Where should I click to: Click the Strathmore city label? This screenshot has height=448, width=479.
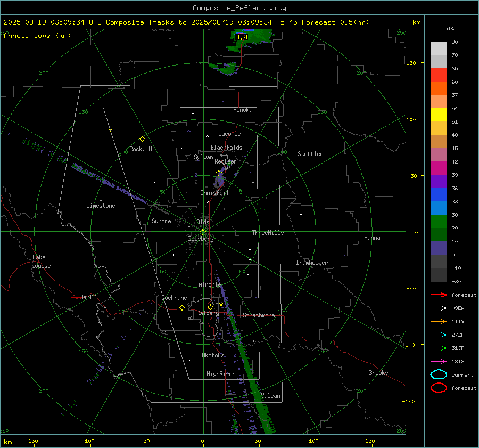(259, 315)
